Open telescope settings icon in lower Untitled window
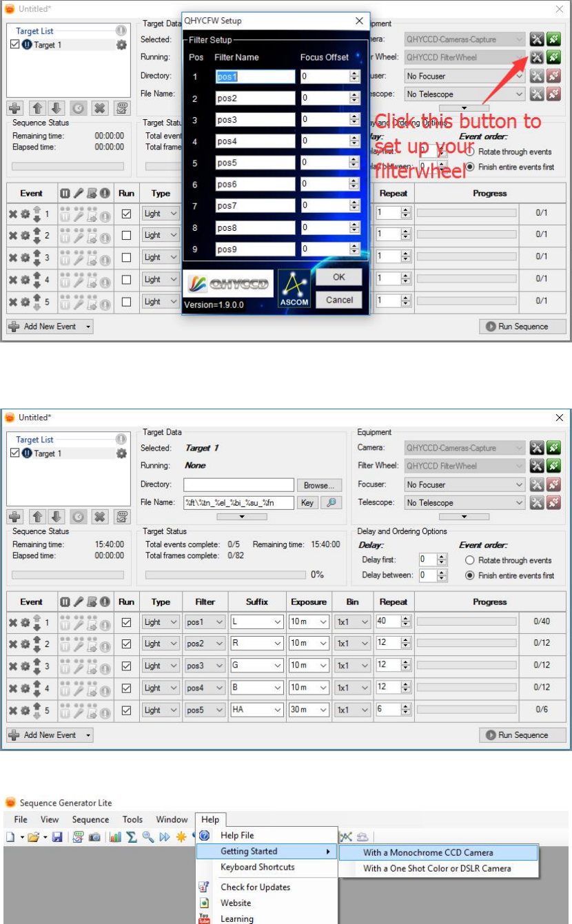572x924 pixels. coord(537,502)
